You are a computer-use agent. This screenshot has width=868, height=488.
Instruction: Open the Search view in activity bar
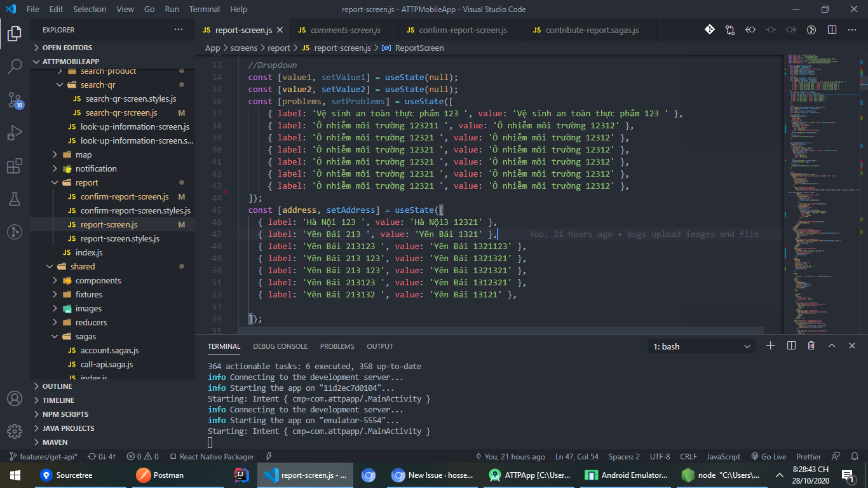click(x=15, y=66)
